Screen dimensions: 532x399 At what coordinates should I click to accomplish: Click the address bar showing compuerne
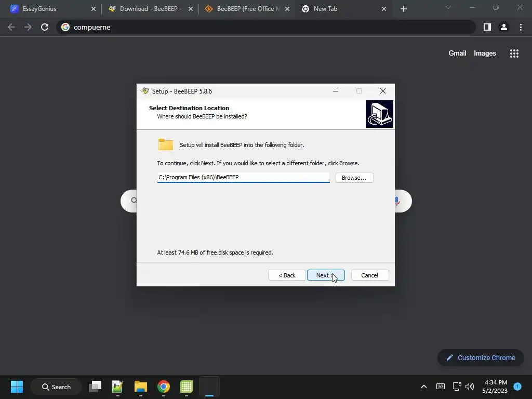click(x=265, y=27)
